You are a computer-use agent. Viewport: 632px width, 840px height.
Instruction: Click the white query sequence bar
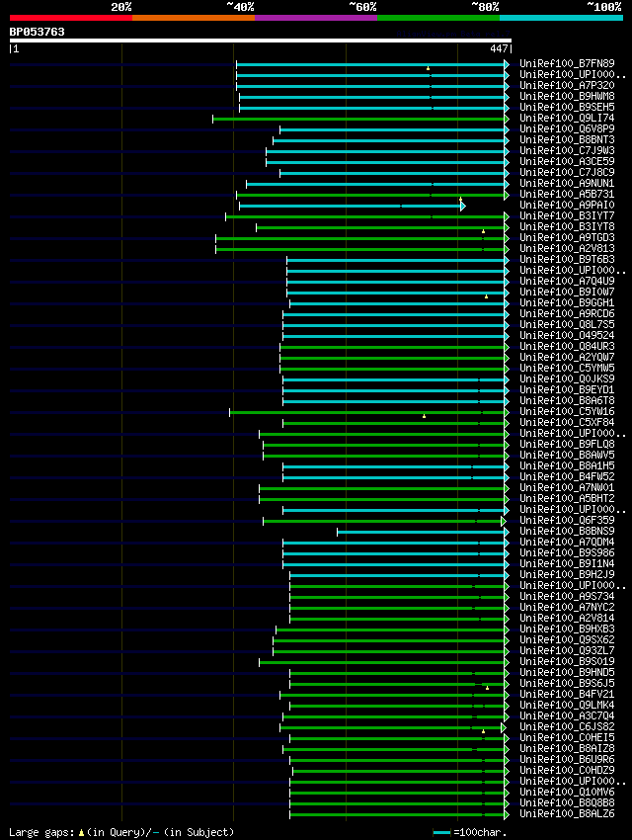click(x=261, y=41)
